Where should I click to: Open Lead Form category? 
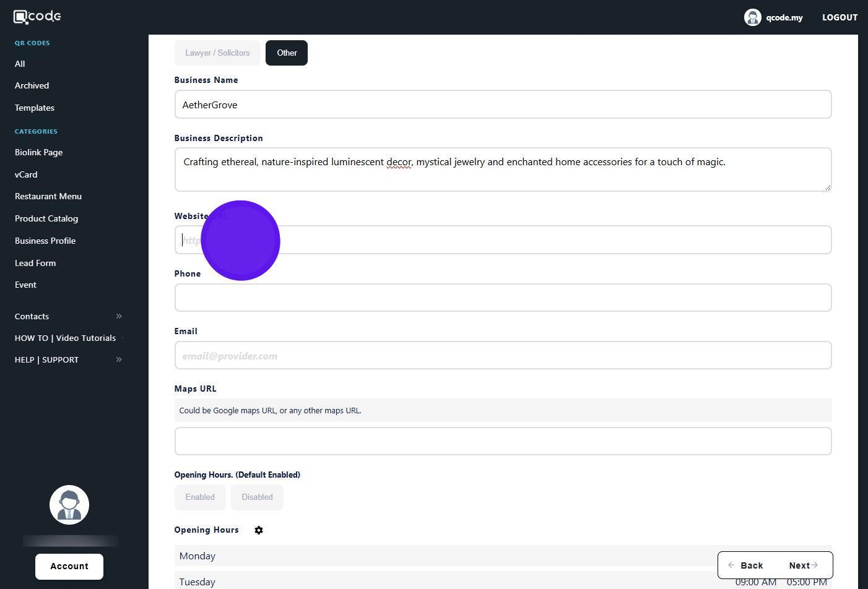click(x=35, y=263)
